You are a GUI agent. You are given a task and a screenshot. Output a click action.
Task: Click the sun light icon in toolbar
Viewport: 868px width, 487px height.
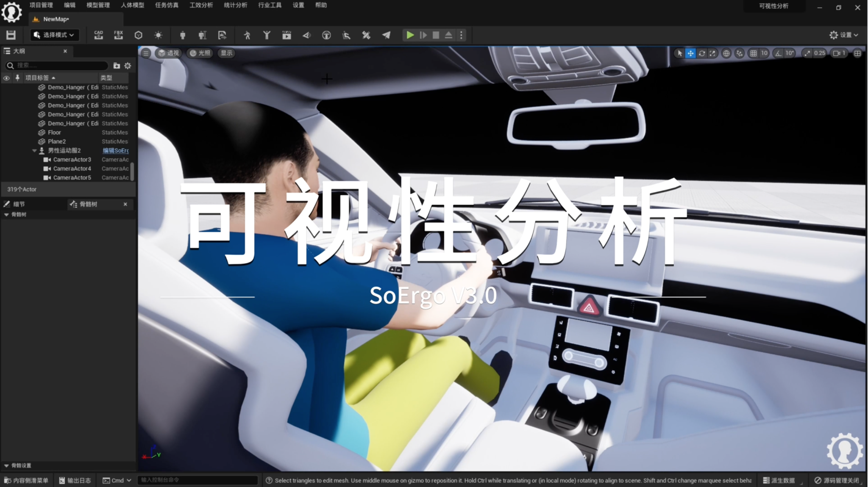158,35
